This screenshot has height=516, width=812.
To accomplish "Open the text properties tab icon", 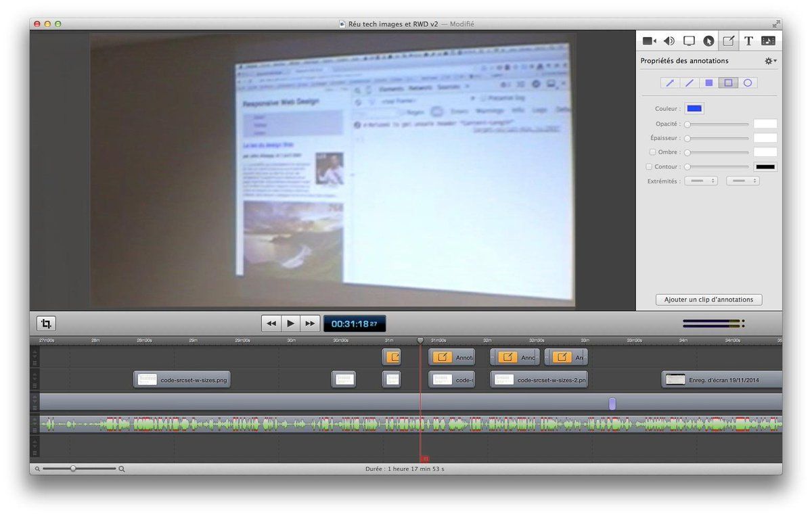I will pyautogui.click(x=748, y=41).
